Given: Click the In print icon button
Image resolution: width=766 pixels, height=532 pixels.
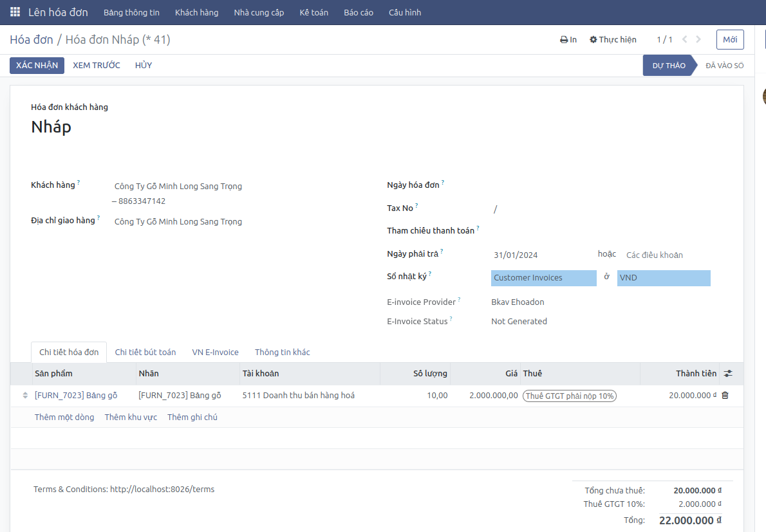Looking at the screenshot, I should 568,40.
